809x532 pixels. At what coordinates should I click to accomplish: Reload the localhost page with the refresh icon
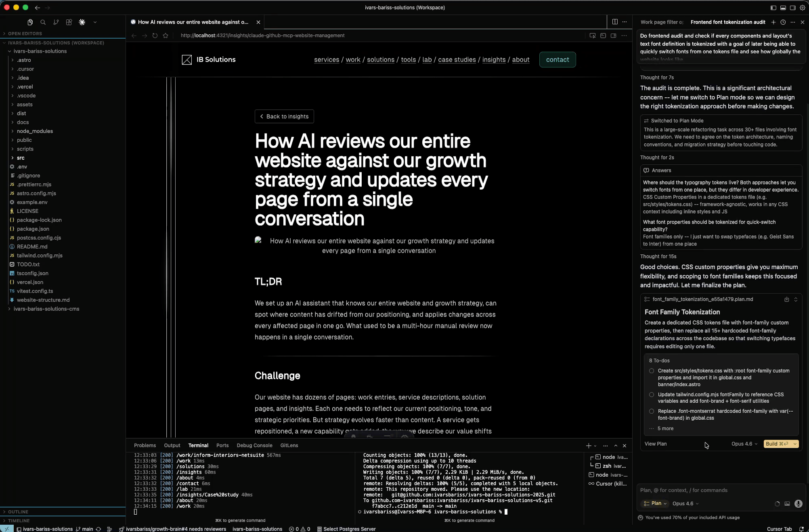(x=155, y=36)
